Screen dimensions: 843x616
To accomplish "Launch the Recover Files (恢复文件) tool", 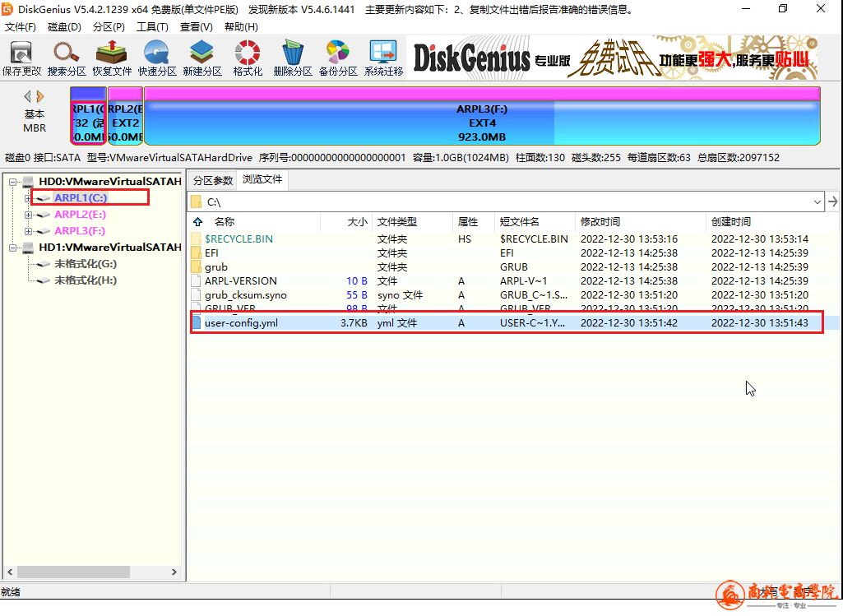I will (112, 58).
